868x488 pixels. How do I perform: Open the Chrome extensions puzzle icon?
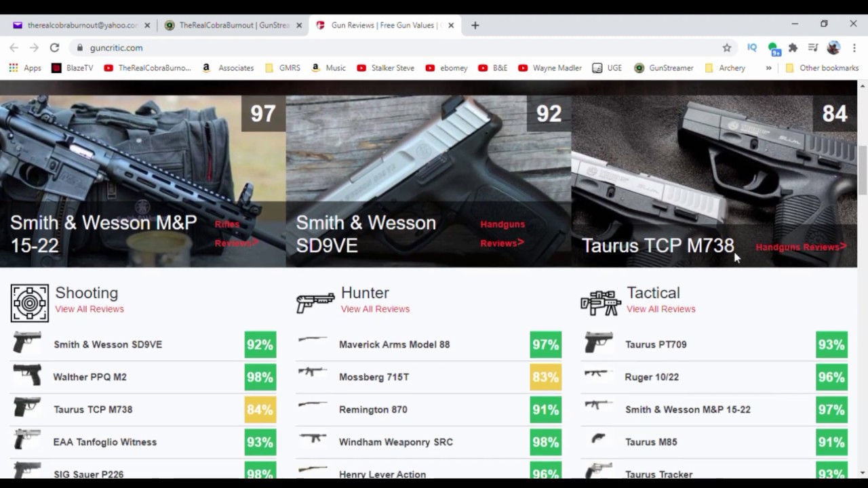[x=793, y=47]
